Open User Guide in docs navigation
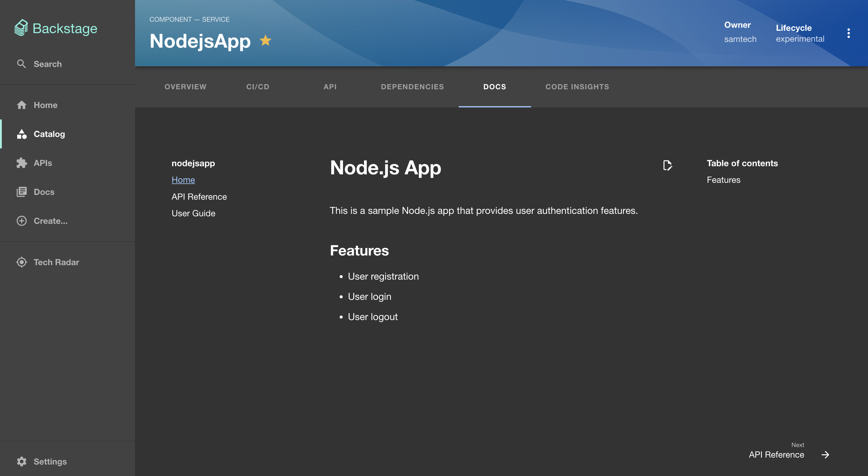The height and width of the screenshot is (476, 868). 193,213
